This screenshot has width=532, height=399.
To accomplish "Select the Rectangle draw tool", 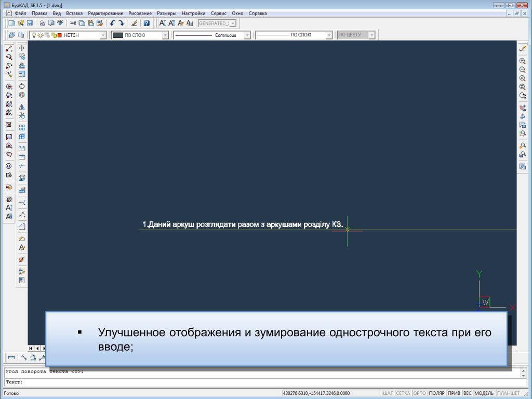I will pyautogui.click(x=9, y=137).
